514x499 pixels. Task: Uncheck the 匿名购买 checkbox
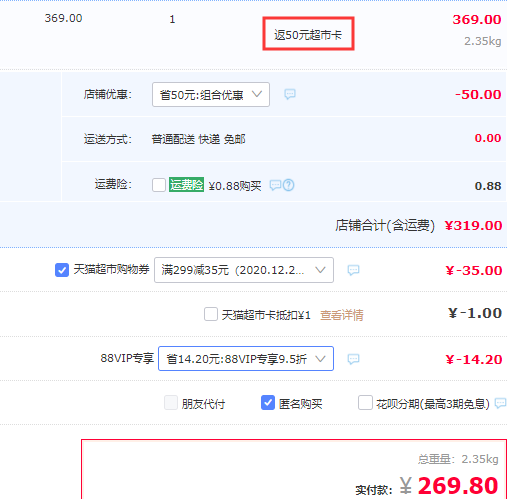268,403
